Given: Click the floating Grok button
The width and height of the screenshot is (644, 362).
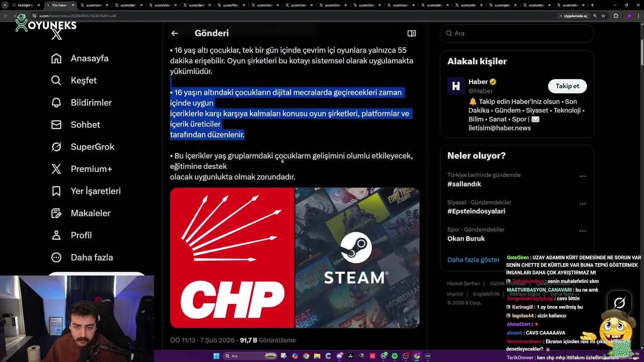Looking at the screenshot, I should tap(619, 303).
